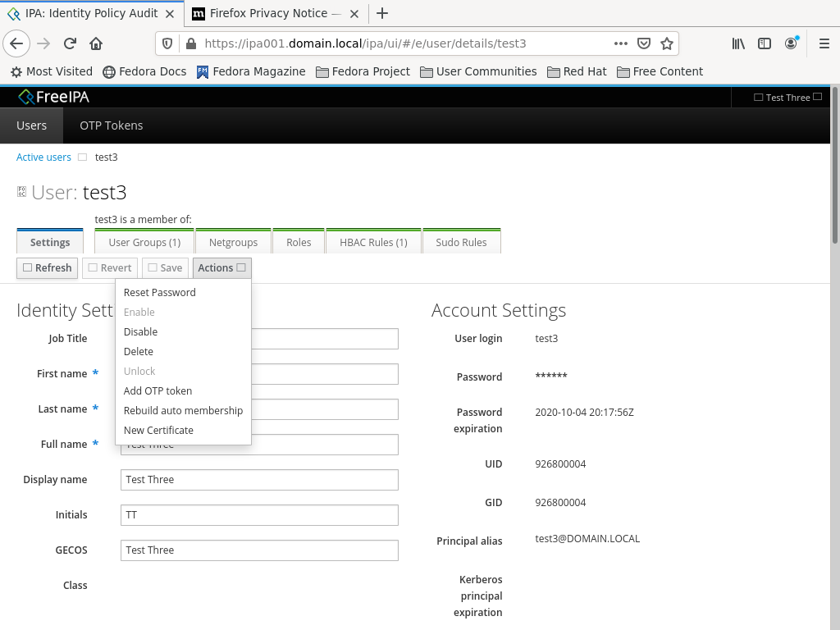Open the Firefox Library icon
This screenshot has height=630, width=840.
[x=738, y=43]
